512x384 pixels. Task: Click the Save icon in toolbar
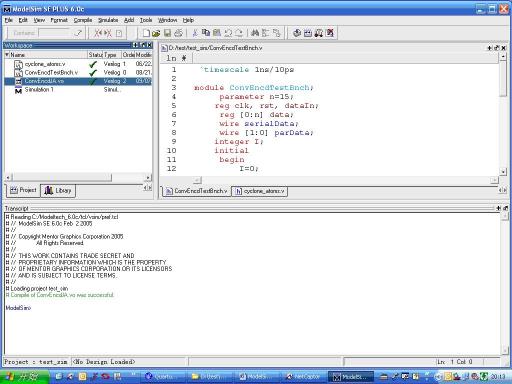(x=167, y=33)
